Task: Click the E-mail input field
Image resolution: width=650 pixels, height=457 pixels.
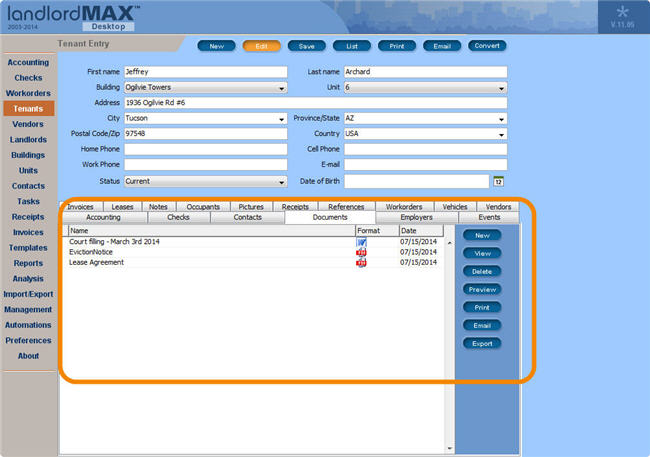Action: coord(425,165)
